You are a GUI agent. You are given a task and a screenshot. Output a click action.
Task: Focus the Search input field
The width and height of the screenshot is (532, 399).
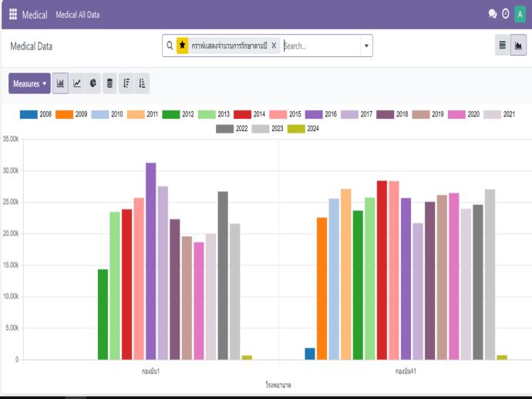(x=319, y=46)
